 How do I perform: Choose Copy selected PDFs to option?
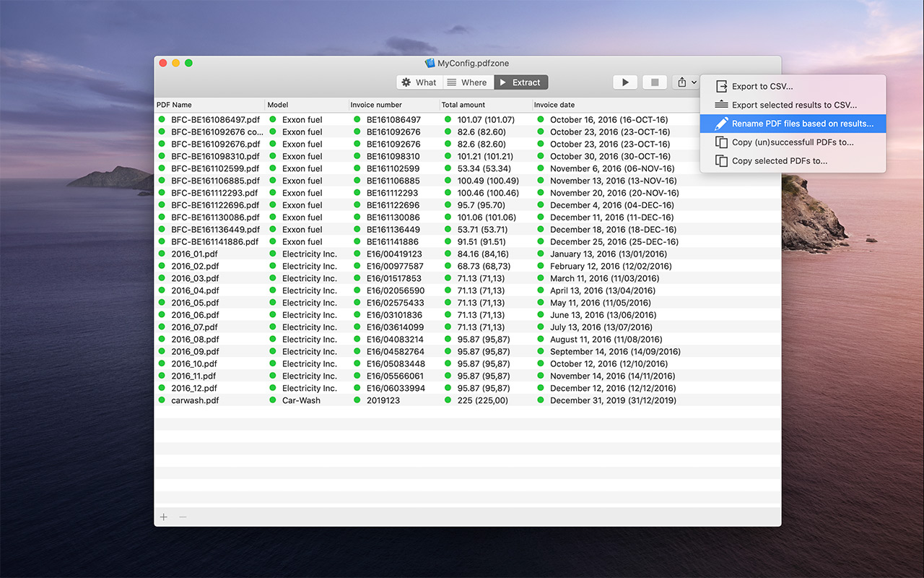click(779, 161)
